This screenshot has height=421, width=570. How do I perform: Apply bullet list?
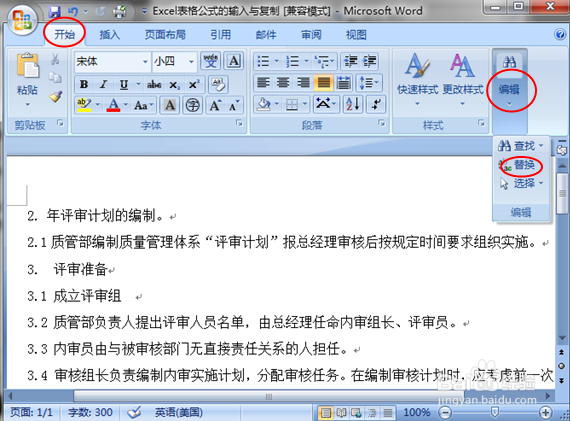tap(263, 61)
